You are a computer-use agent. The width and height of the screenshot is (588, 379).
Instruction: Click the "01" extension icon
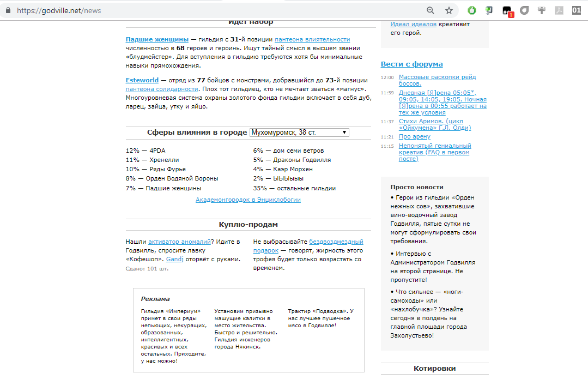576,10
